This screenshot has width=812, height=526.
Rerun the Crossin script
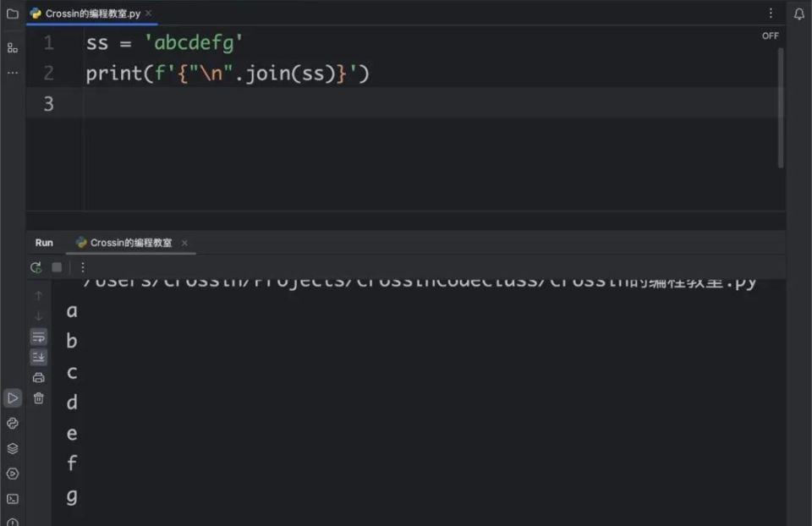point(36,268)
